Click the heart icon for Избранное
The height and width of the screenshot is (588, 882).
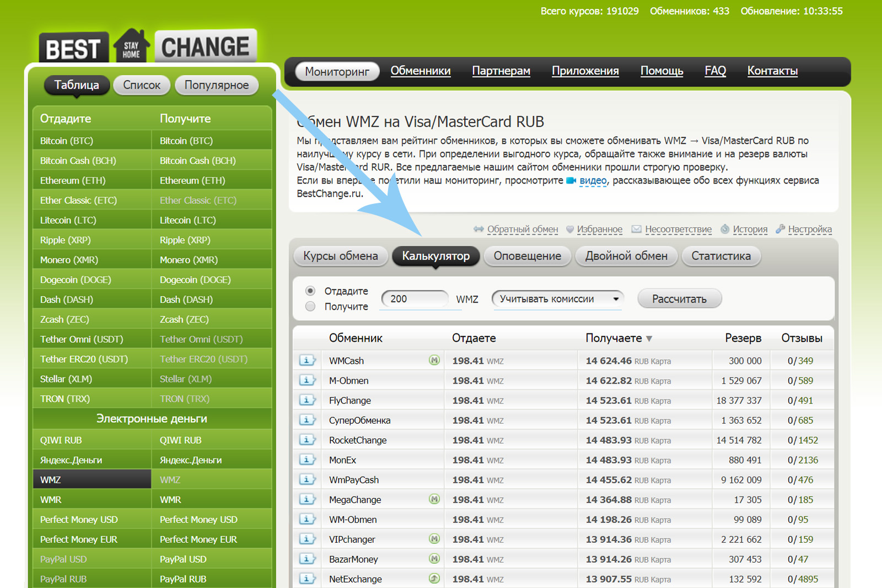[570, 229]
